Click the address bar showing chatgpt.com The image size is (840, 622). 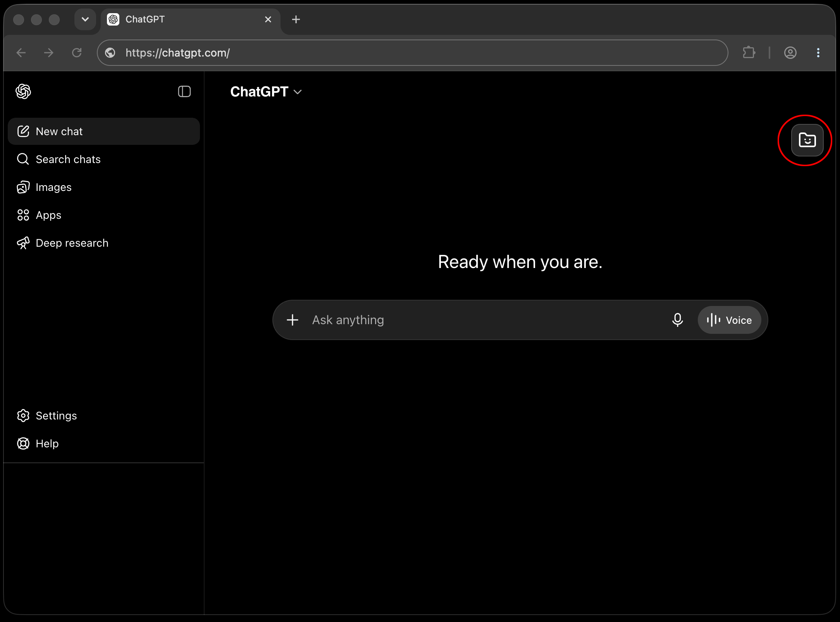coord(412,53)
